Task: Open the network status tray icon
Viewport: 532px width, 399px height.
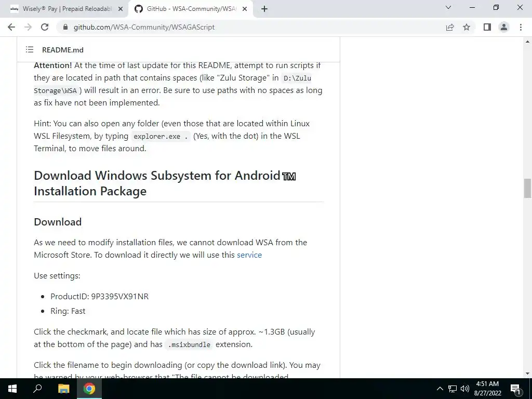Action: point(453,389)
